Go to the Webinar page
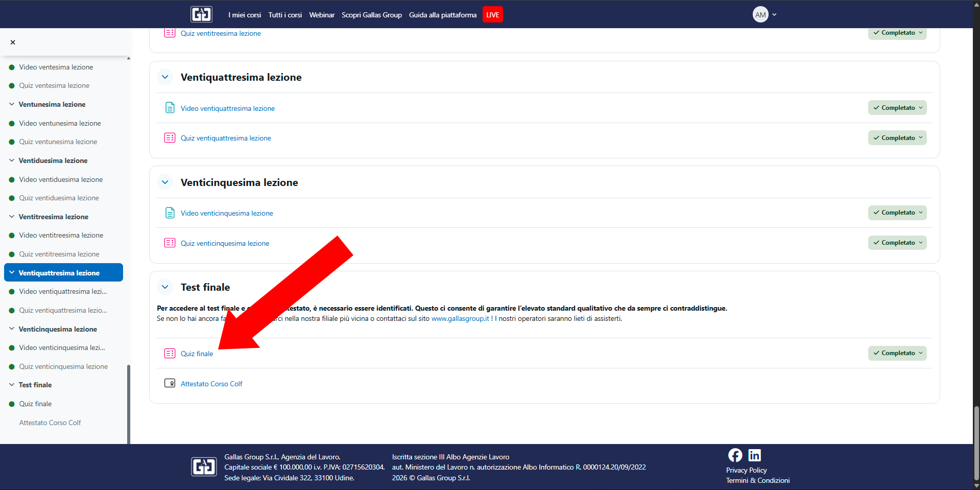The width and height of the screenshot is (980, 490). 322,15
